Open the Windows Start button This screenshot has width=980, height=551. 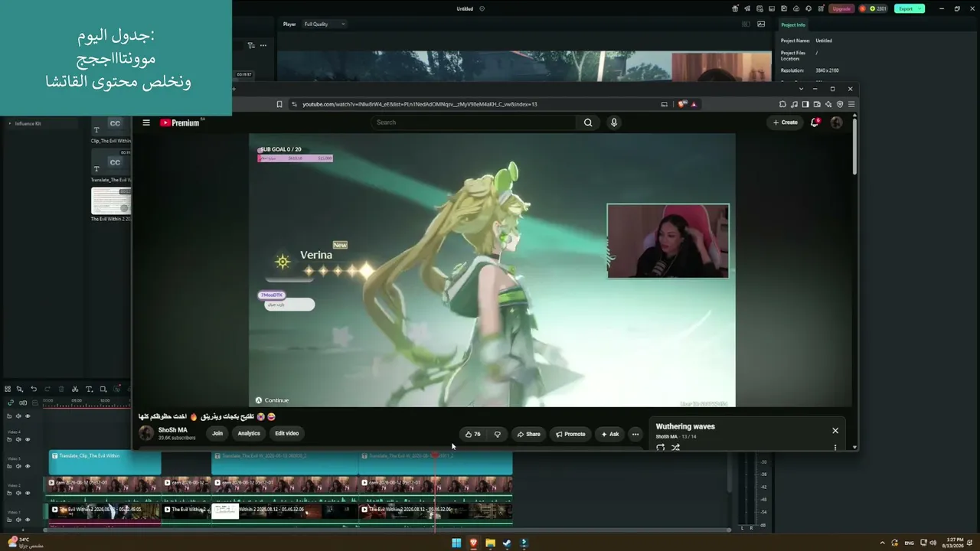pos(456,543)
